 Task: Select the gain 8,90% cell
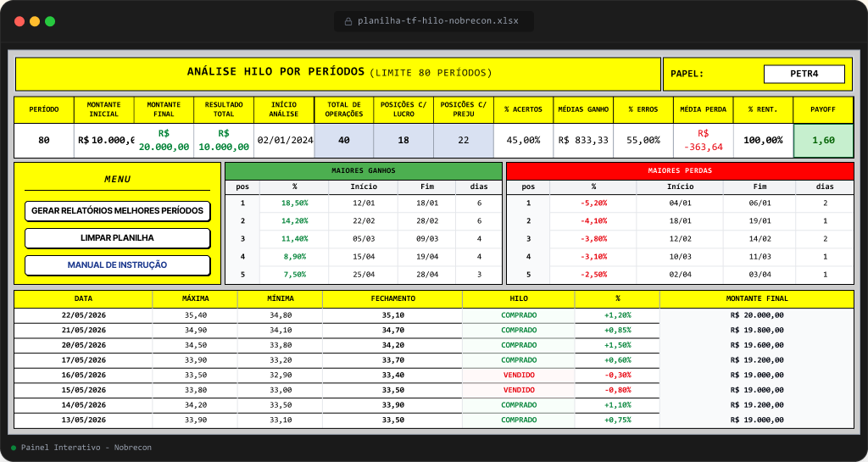click(x=294, y=257)
